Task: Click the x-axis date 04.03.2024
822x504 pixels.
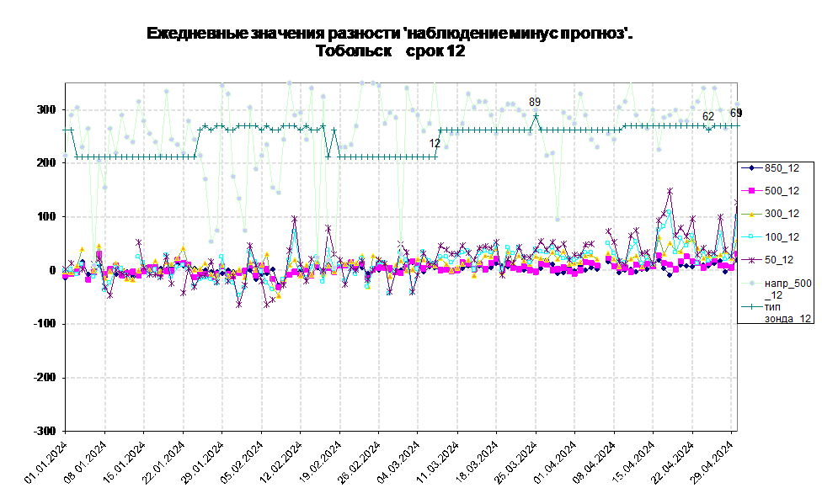Action: [x=399, y=463]
